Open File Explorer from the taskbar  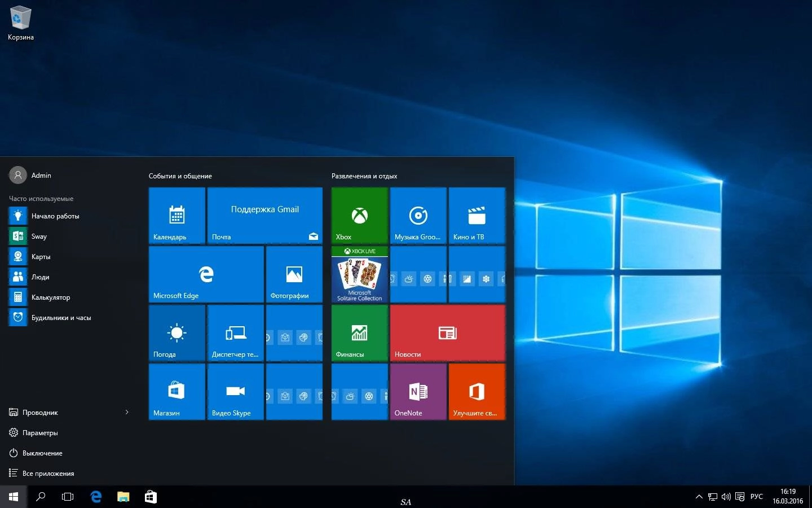click(123, 497)
